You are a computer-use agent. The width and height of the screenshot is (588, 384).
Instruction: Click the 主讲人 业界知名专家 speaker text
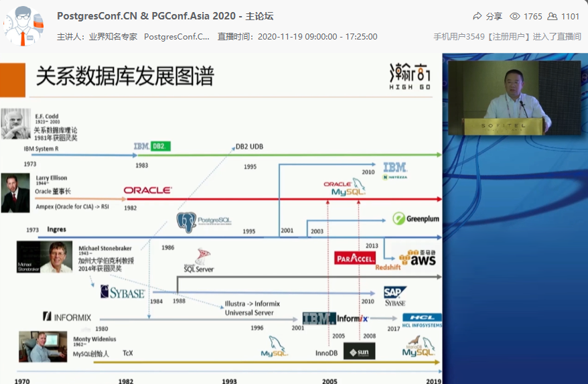pos(97,37)
